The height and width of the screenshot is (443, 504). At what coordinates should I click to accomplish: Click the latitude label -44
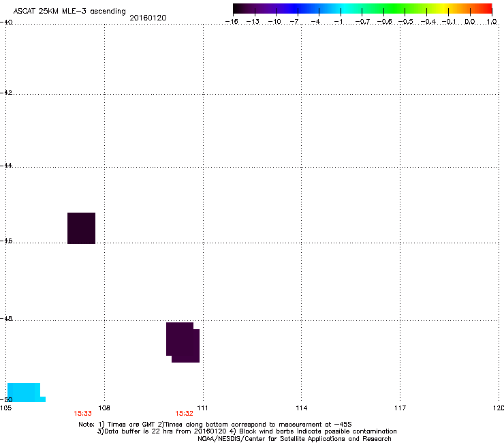point(6,166)
